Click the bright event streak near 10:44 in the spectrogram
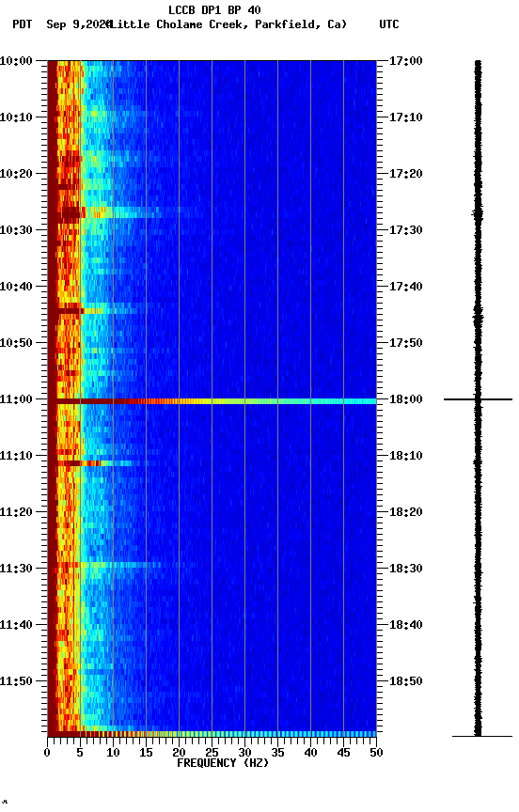 point(93,311)
